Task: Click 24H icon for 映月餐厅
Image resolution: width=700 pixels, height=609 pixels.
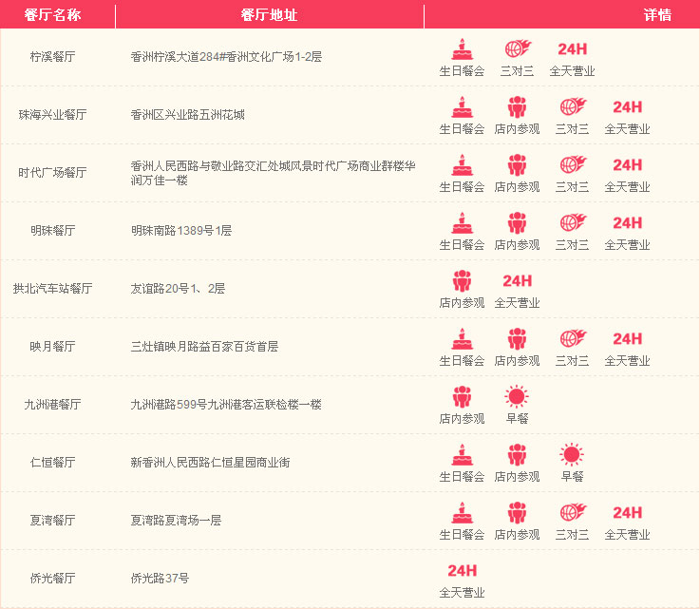Action: 627,339
